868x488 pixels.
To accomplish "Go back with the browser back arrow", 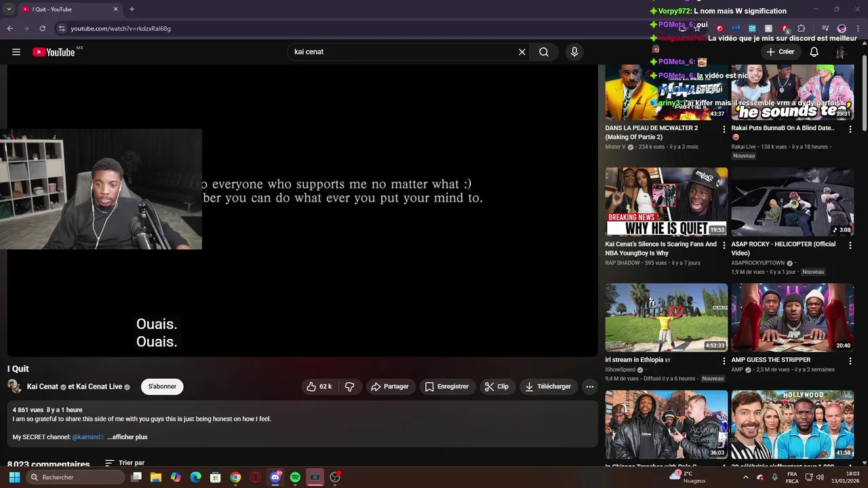I will pos(9,28).
